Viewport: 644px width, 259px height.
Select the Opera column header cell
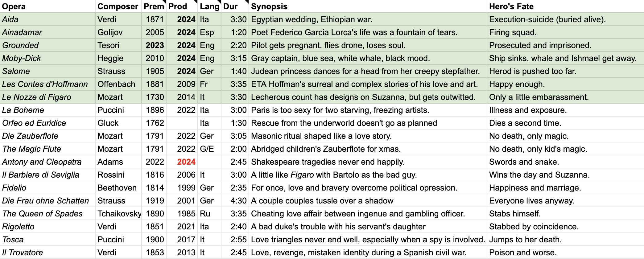point(47,6)
